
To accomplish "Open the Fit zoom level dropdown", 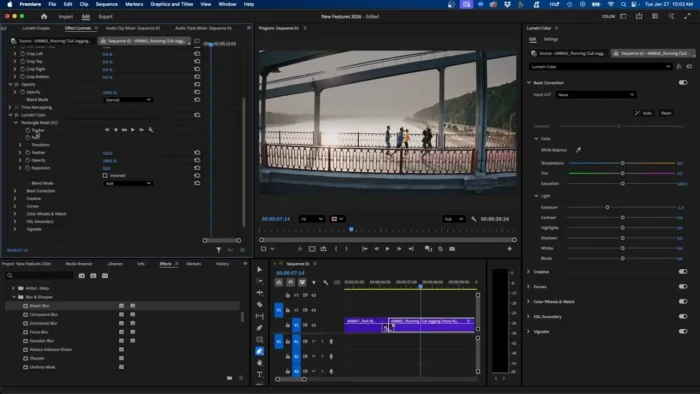I will [311, 219].
